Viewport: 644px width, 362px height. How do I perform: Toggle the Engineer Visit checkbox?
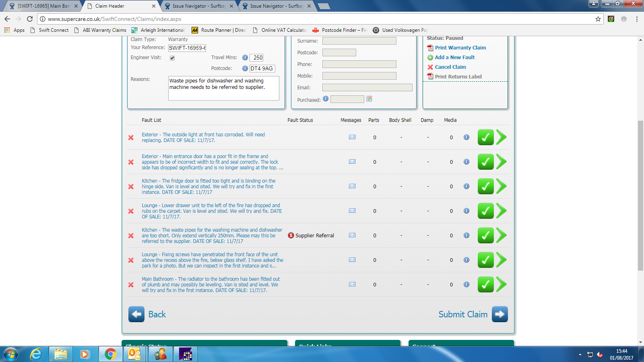pos(172,58)
